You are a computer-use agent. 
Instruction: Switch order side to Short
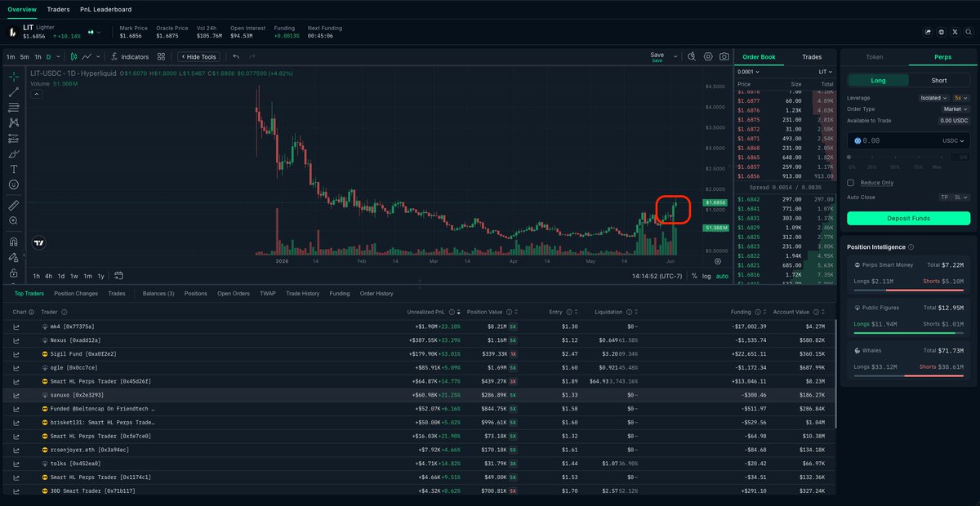939,80
